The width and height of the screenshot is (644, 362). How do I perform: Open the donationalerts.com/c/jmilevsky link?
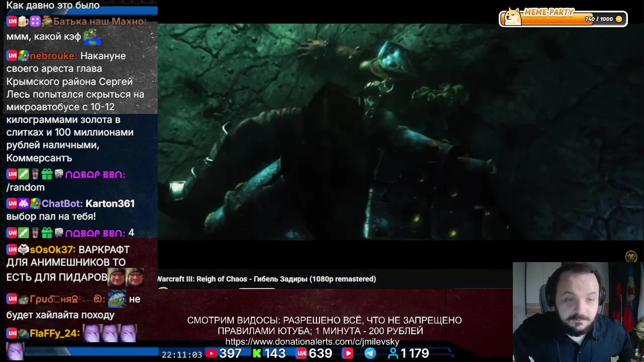[312, 342]
